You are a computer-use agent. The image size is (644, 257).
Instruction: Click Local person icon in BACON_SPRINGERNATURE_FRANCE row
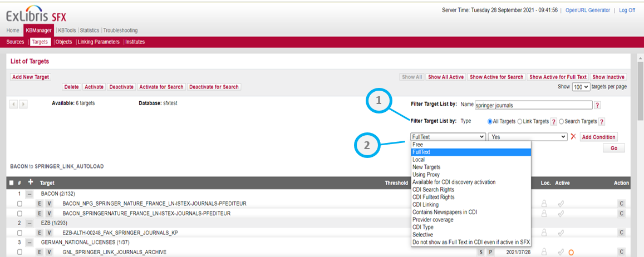[544, 214]
